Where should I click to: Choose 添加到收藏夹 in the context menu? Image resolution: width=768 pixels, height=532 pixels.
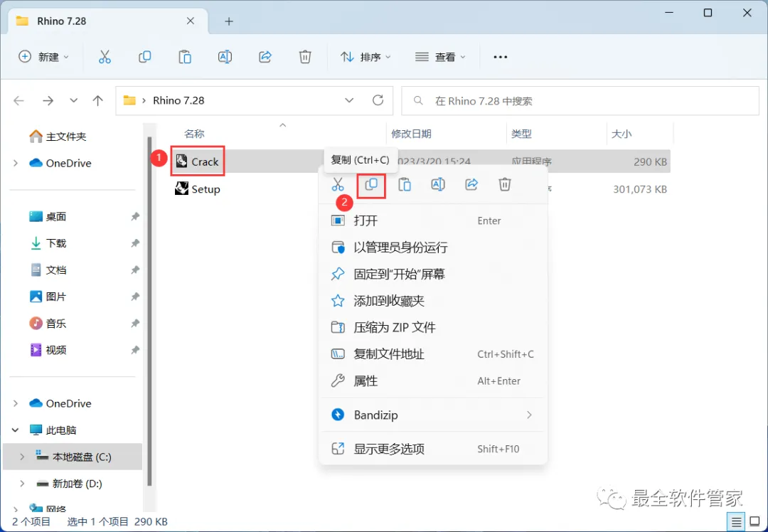433,301
